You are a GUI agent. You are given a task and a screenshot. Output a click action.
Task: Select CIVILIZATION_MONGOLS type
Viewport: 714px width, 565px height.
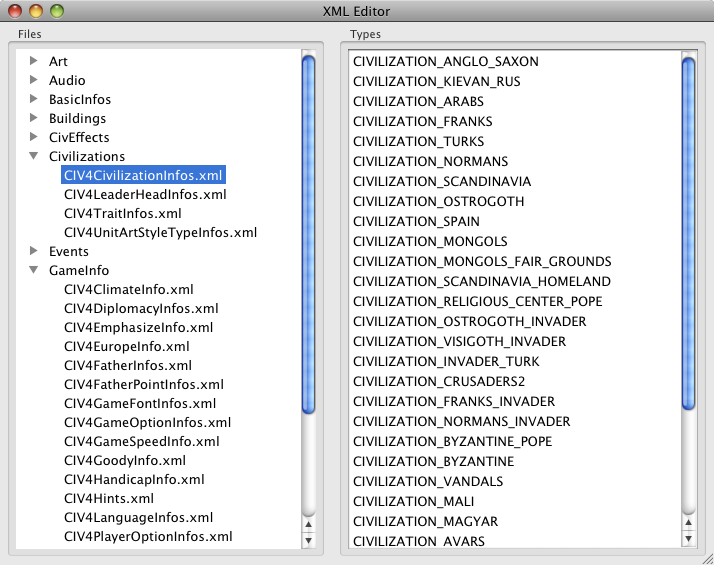430,242
